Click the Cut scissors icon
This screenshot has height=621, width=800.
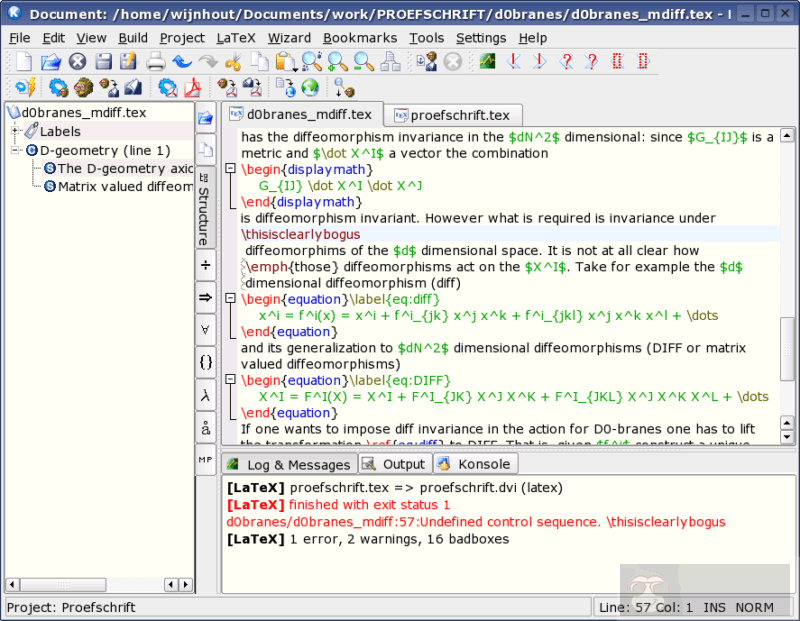[x=234, y=62]
